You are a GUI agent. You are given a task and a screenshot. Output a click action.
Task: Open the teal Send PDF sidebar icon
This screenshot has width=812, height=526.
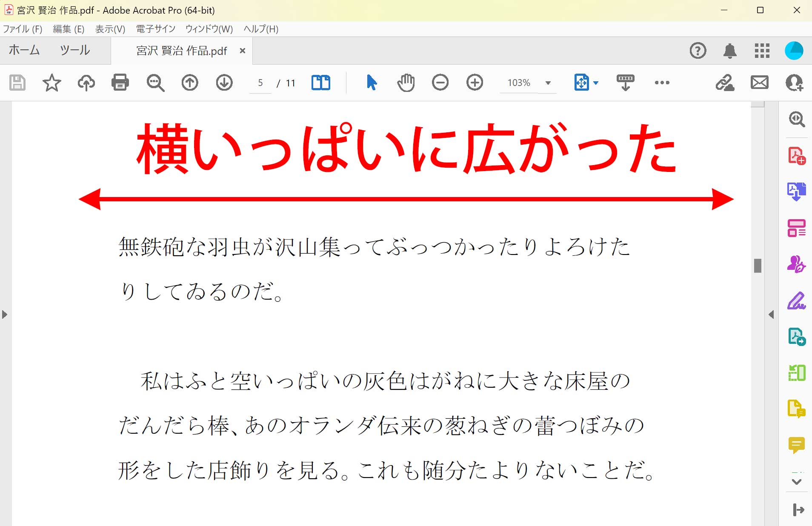797,337
